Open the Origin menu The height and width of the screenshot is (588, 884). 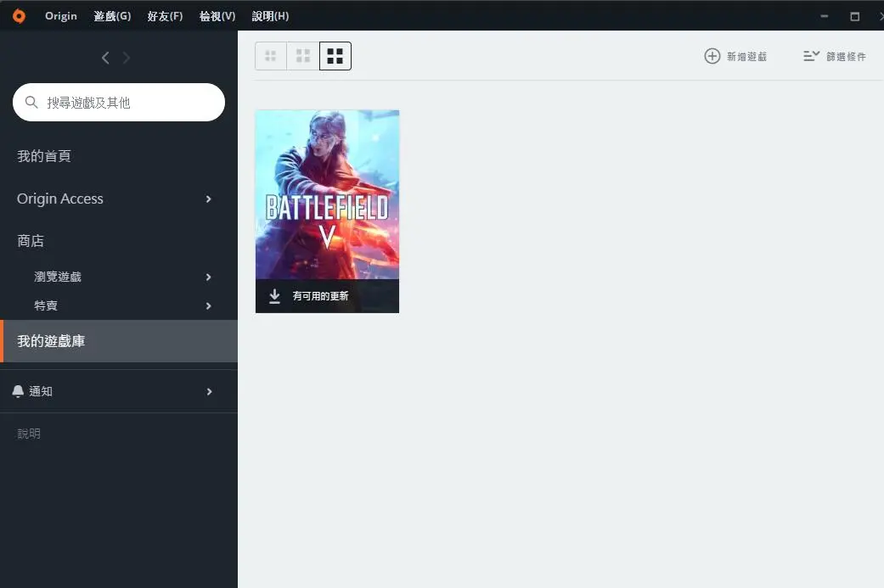61,16
